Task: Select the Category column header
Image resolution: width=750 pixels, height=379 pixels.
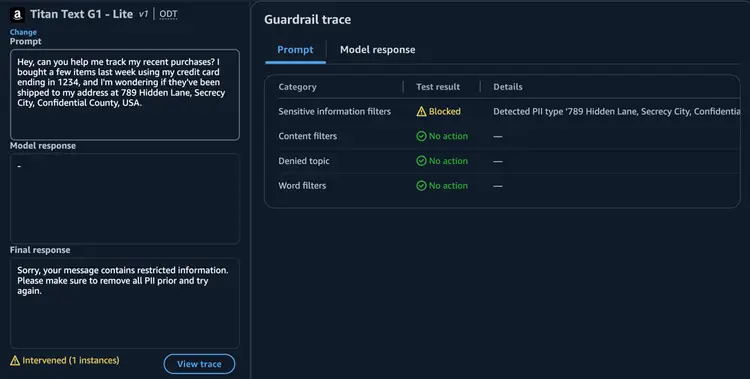Action: click(x=298, y=87)
